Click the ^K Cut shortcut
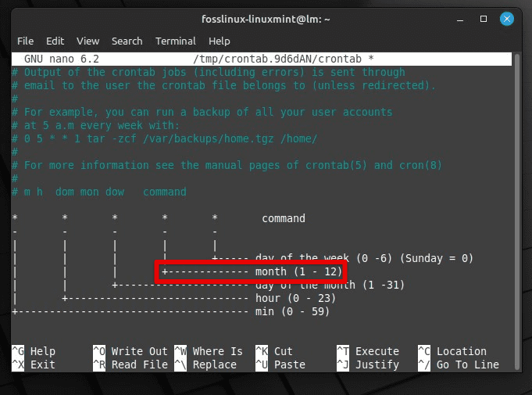 274,351
